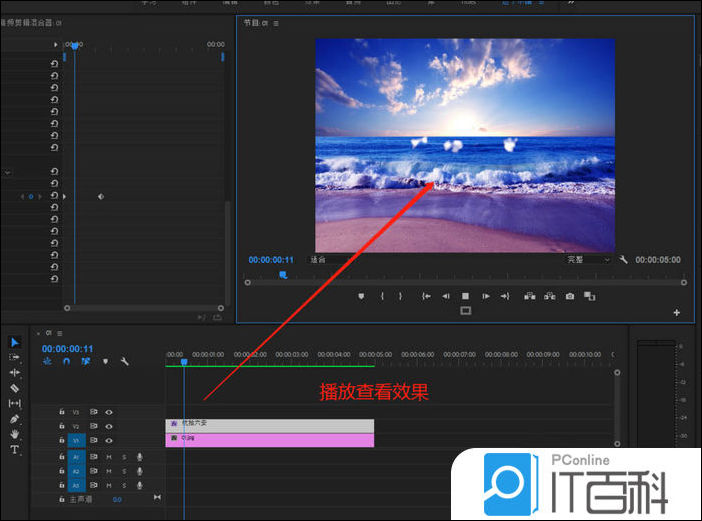Toggle the V3 track lock

pos(61,412)
